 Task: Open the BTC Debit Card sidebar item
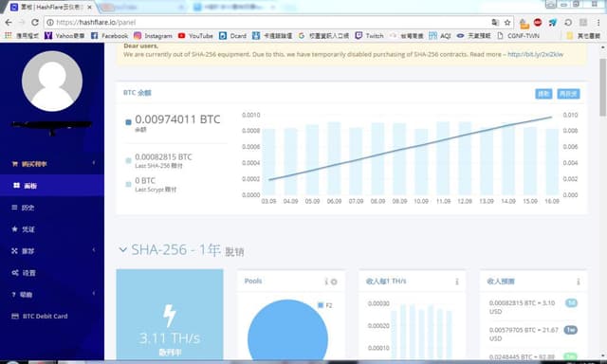tap(52, 316)
